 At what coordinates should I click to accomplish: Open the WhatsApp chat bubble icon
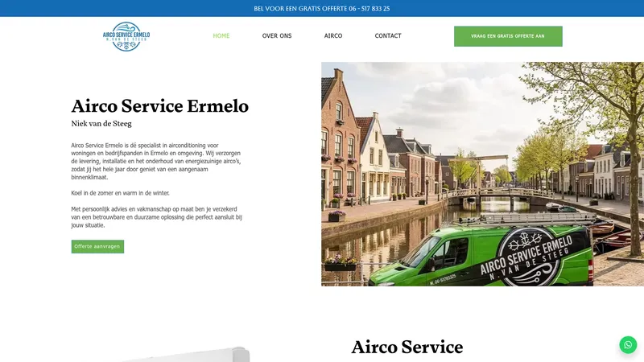coord(628,345)
